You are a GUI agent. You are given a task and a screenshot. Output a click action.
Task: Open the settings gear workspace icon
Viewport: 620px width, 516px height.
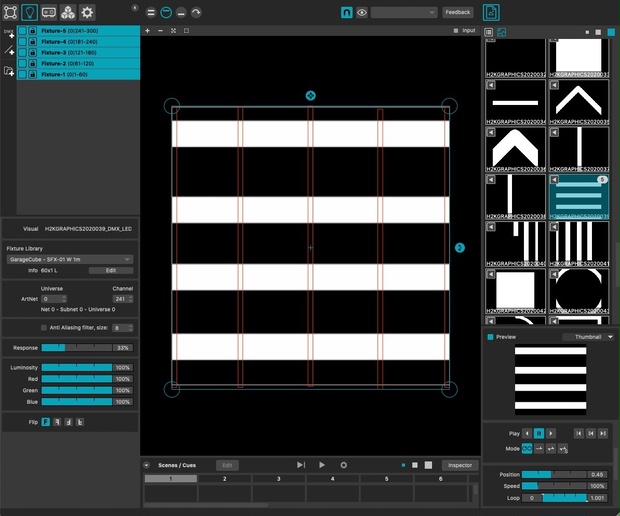87,13
